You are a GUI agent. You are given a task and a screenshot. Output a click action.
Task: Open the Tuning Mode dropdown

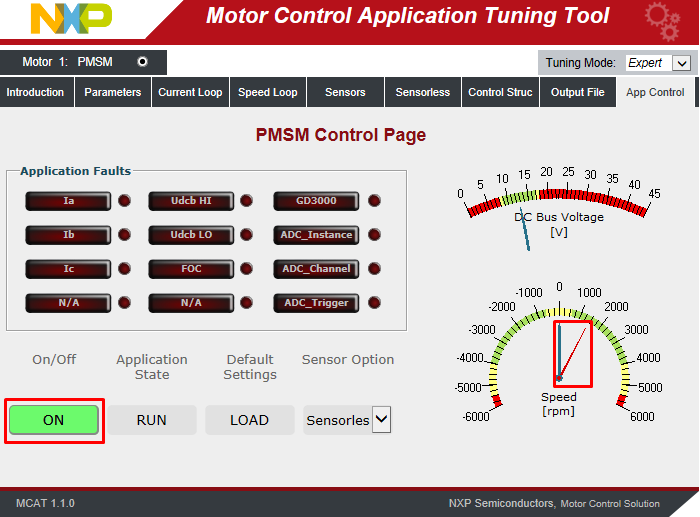point(657,63)
